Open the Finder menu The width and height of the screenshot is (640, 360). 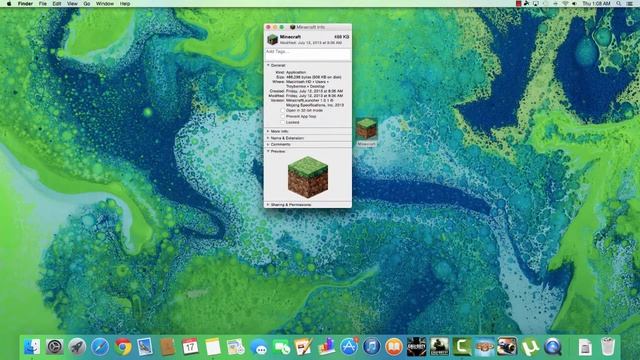point(25,3)
